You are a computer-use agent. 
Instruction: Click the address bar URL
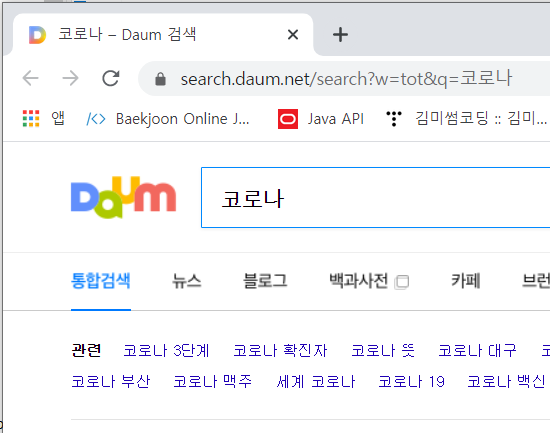pos(346,79)
